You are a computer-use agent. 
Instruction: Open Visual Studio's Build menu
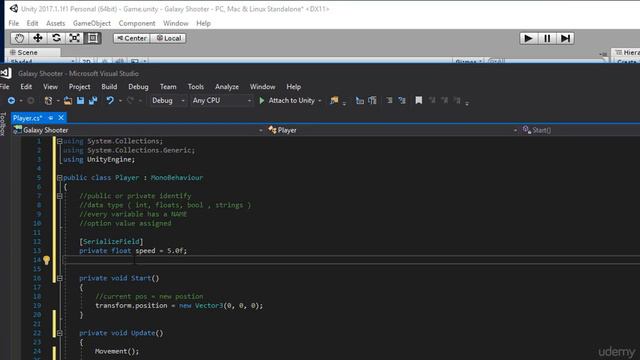click(x=109, y=87)
